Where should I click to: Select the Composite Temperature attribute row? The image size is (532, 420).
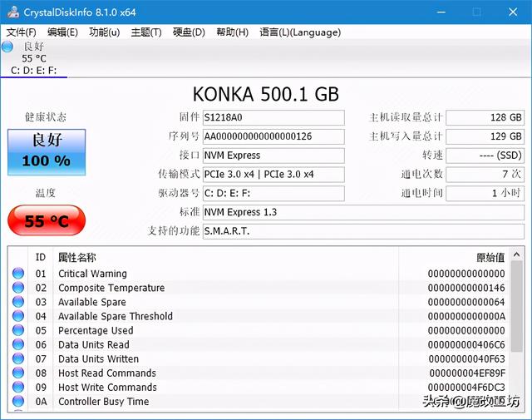[x=259, y=288]
